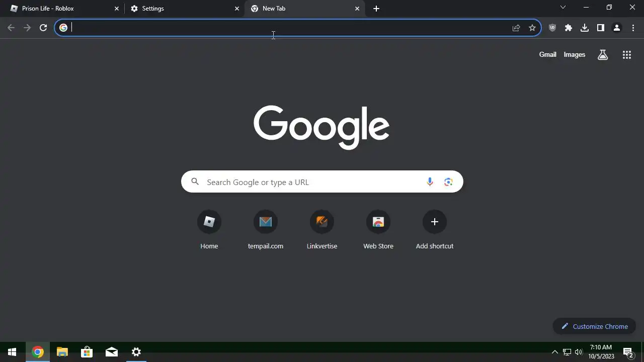644x362 pixels.
Task: Open the volume control
Action: [579, 352]
